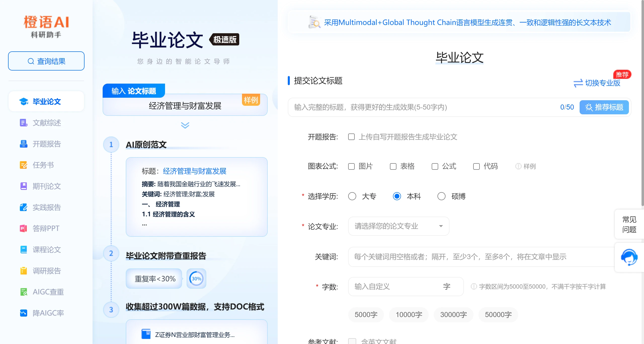Screen dimensions: 644x344
Task: Select the 答辩PPT generator
Action: tap(46, 228)
